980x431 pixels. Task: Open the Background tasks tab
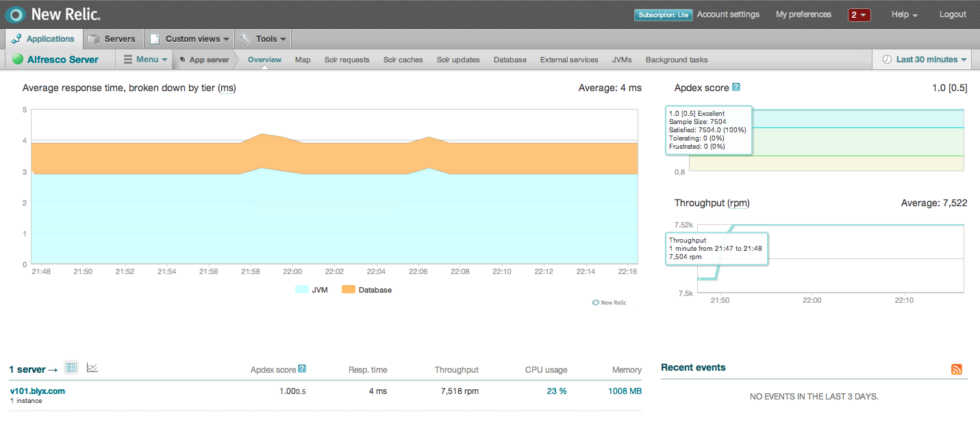[677, 60]
